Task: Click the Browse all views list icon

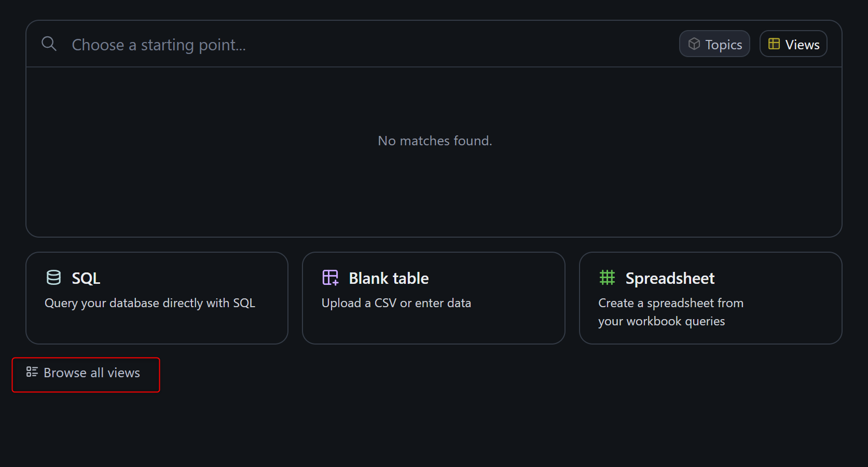Action: 32,372
